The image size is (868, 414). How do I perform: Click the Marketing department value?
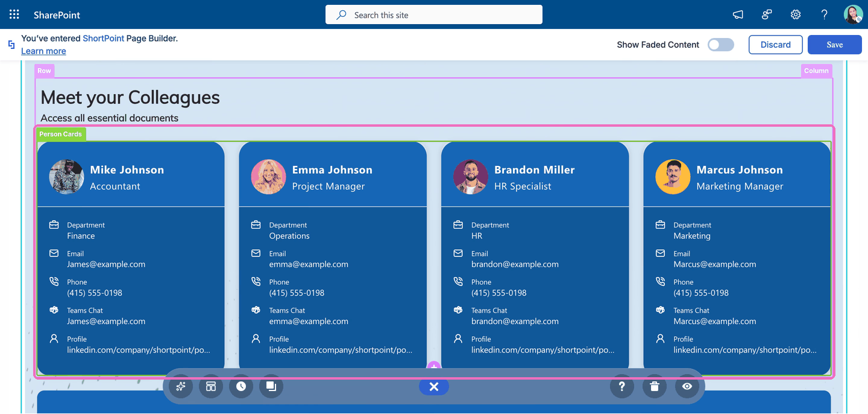[692, 236]
